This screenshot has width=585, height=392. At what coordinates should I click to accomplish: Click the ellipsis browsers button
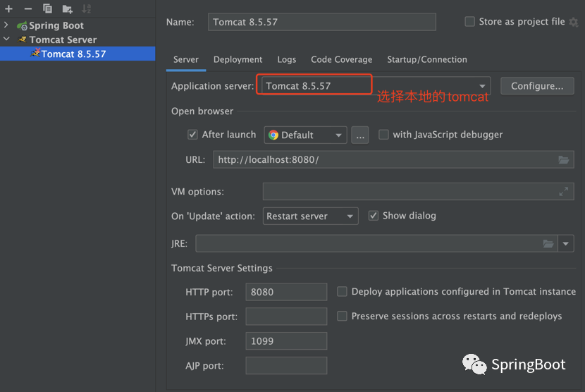[x=360, y=135]
